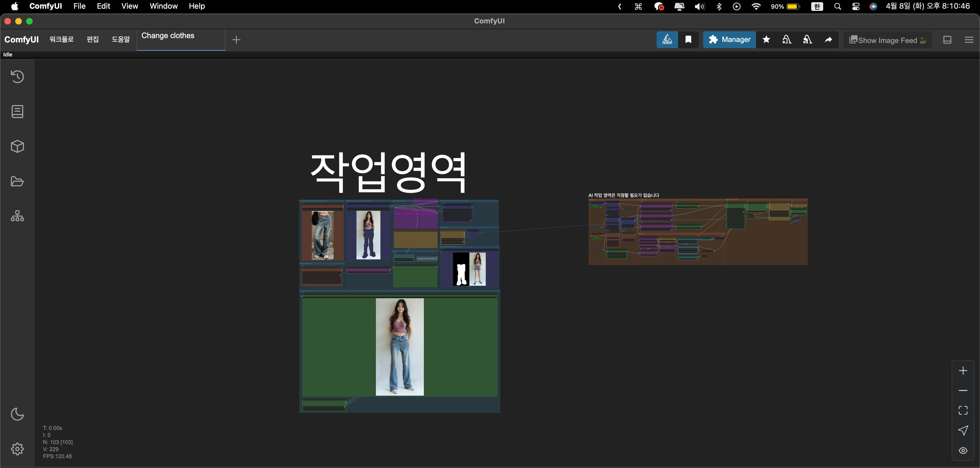The image size is (980, 468).
Task: Click the Show Image Feed button
Action: pyautogui.click(x=887, y=40)
